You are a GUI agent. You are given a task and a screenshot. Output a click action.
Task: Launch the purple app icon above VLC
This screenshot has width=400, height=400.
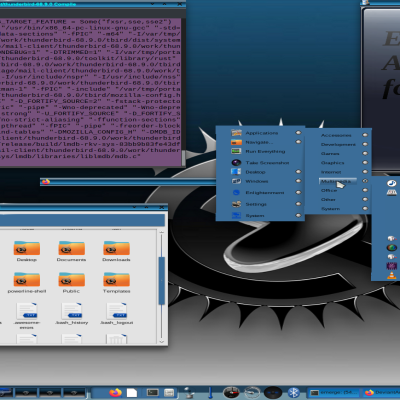click(x=391, y=266)
